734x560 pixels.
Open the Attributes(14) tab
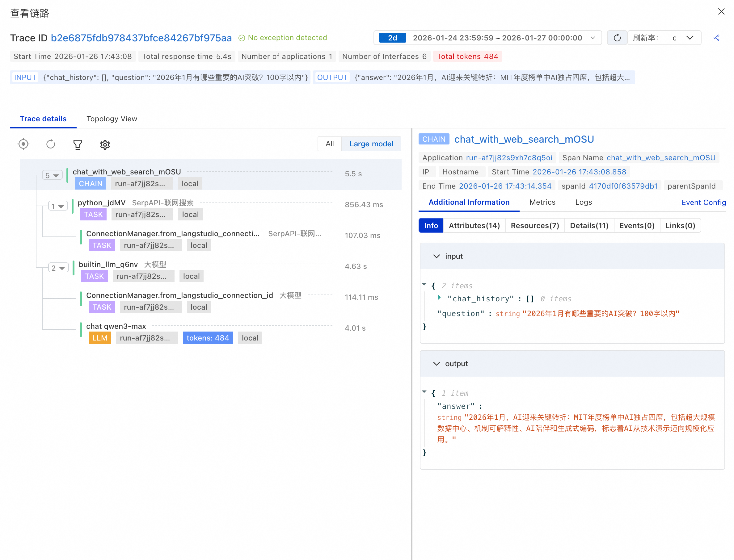coord(474,225)
